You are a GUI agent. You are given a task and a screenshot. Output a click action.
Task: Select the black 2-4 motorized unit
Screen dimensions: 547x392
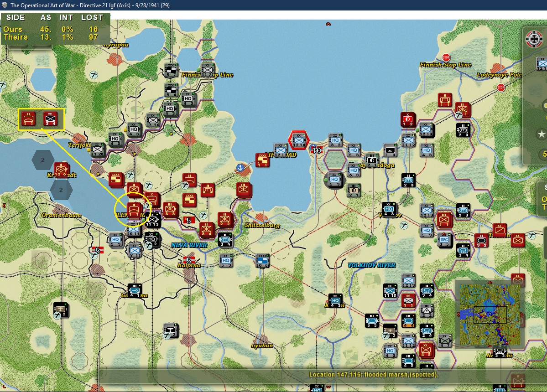426,330
